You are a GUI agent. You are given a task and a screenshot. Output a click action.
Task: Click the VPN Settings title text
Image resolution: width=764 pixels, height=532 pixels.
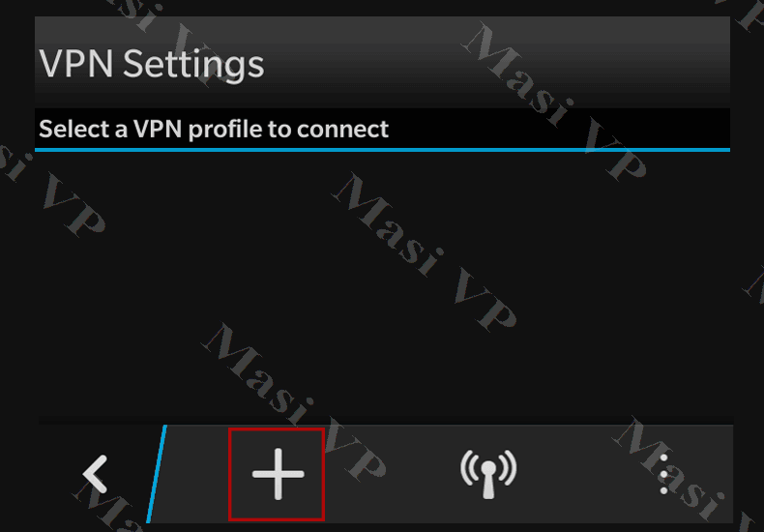pos(152,64)
